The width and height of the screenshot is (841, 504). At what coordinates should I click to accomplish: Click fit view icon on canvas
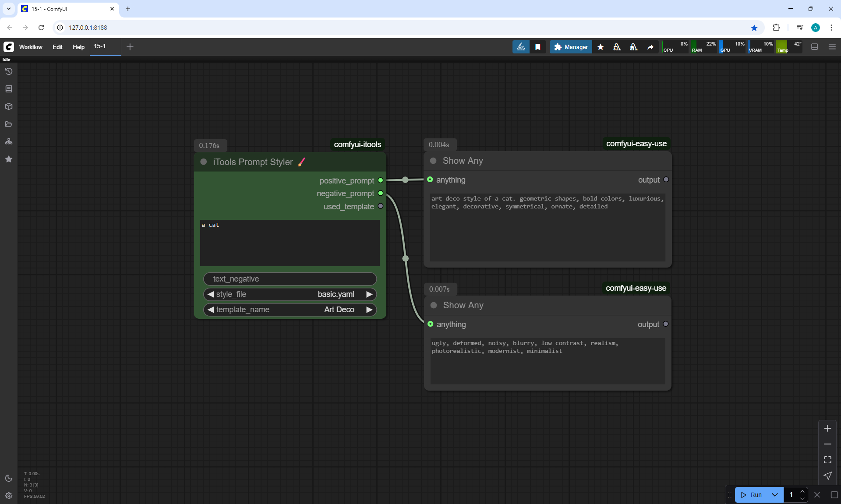tap(827, 460)
